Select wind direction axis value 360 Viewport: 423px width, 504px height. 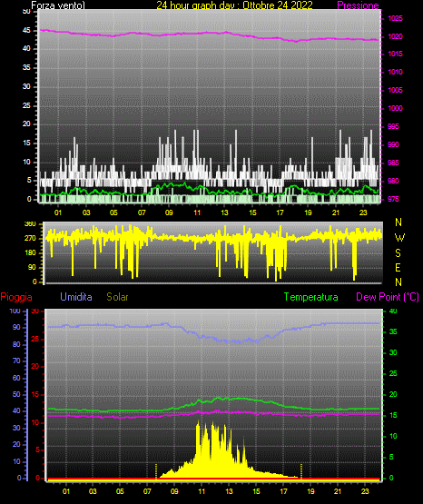click(x=30, y=224)
